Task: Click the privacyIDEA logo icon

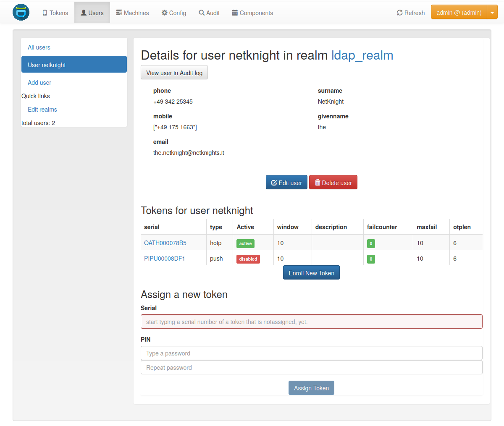Action: click(x=21, y=12)
